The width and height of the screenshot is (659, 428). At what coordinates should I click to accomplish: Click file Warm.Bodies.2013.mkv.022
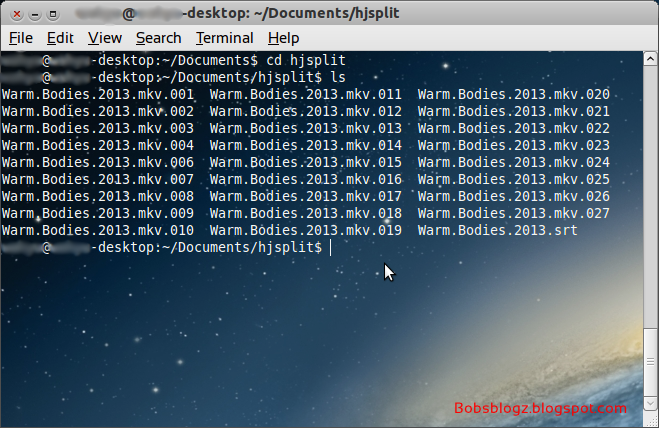[x=514, y=128]
